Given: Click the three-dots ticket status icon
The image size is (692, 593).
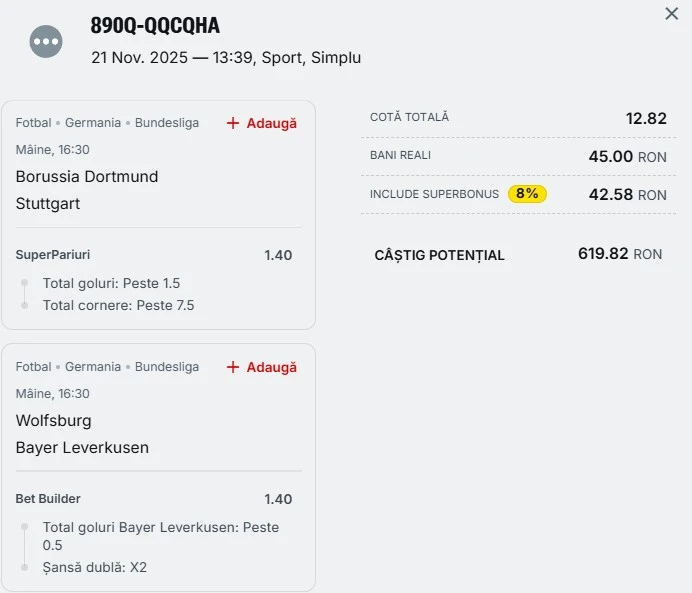Looking at the screenshot, I should click(46, 41).
